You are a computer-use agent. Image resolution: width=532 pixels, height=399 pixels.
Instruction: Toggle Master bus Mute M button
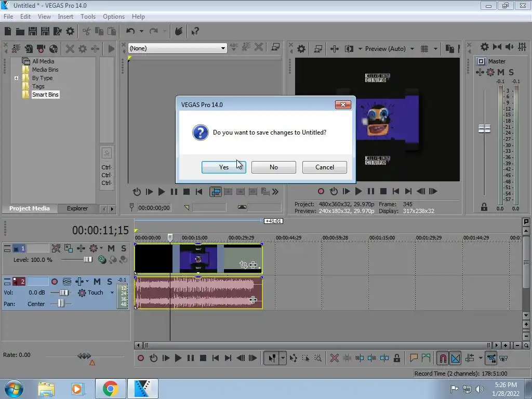click(500, 72)
